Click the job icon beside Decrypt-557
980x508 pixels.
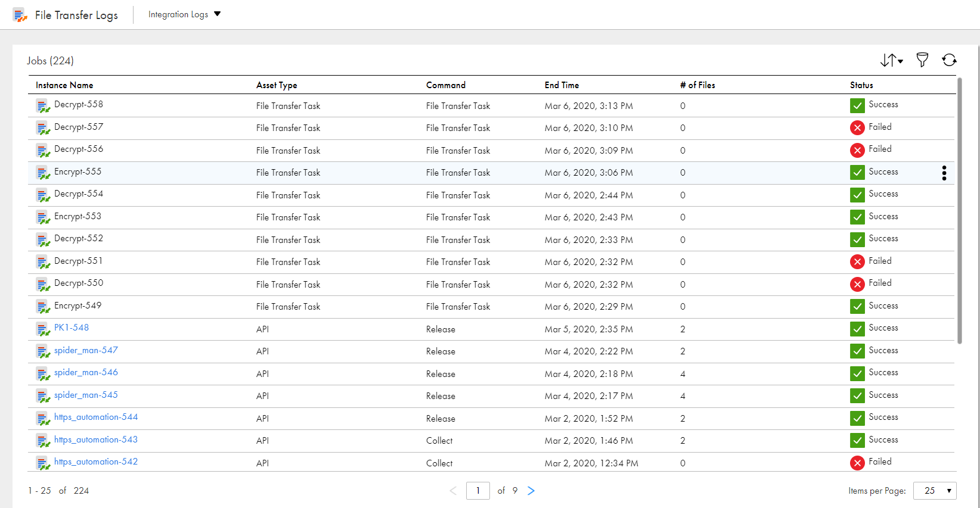43,129
